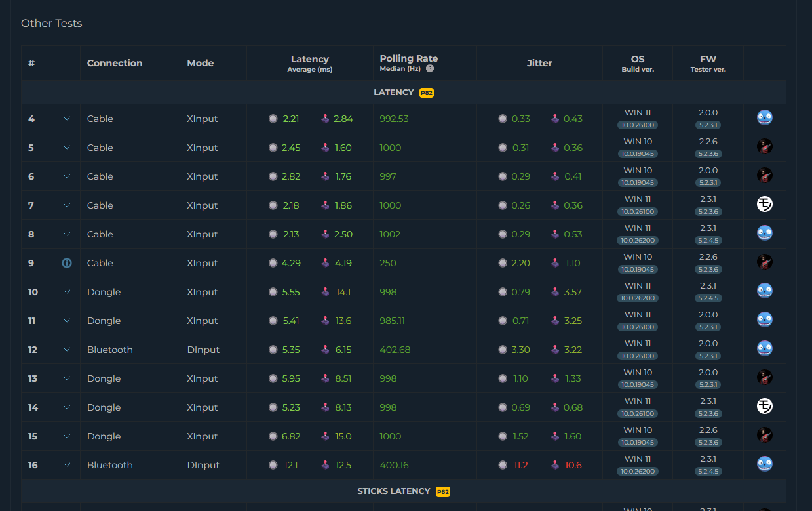Screen dimensions: 812x511
Task: Click the P82 badge next to LATENCY
Action: click(427, 93)
